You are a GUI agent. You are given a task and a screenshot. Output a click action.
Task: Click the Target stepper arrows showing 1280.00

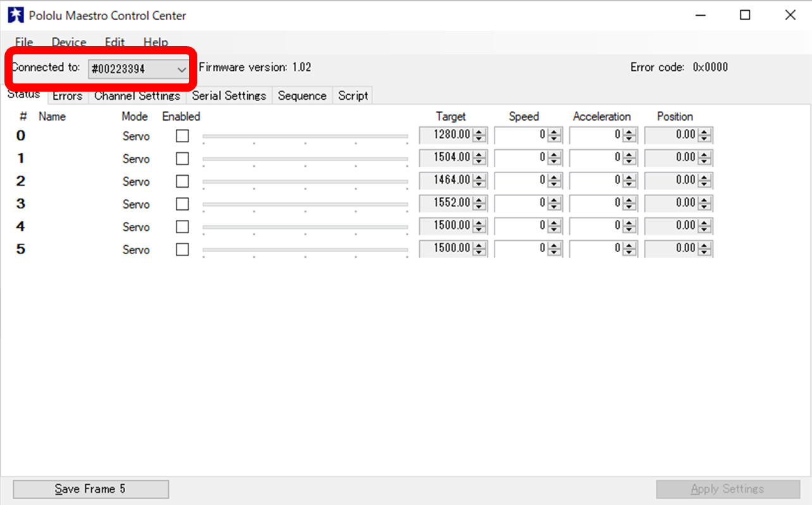479,135
